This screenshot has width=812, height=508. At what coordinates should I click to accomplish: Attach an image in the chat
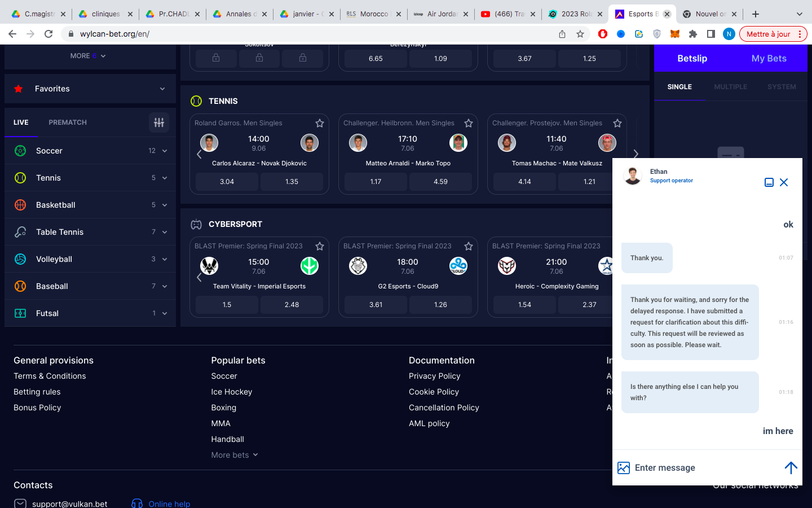pyautogui.click(x=624, y=468)
